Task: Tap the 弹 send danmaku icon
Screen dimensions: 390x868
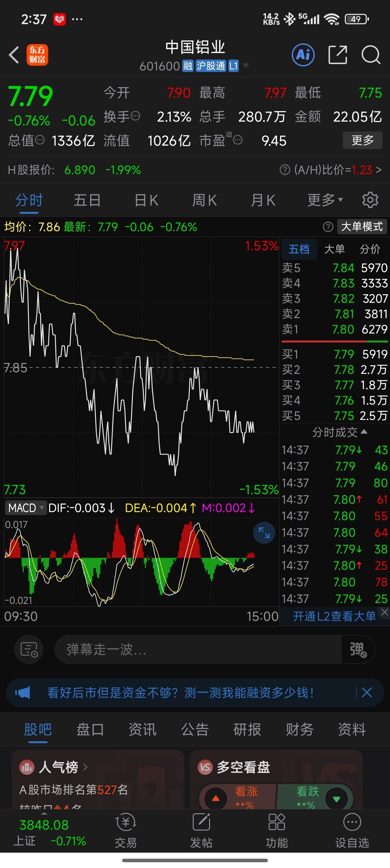Action: click(x=358, y=649)
